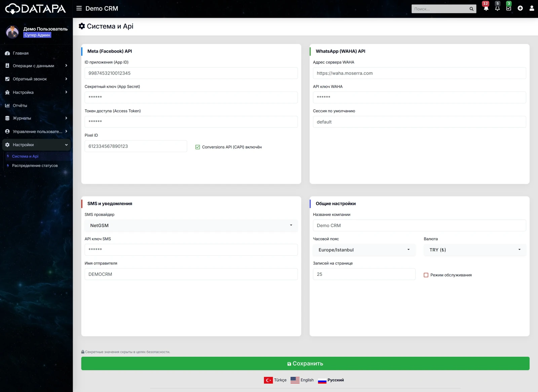Click the Turkish flag icon
Image resolution: width=538 pixels, height=392 pixels.
(x=268, y=380)
